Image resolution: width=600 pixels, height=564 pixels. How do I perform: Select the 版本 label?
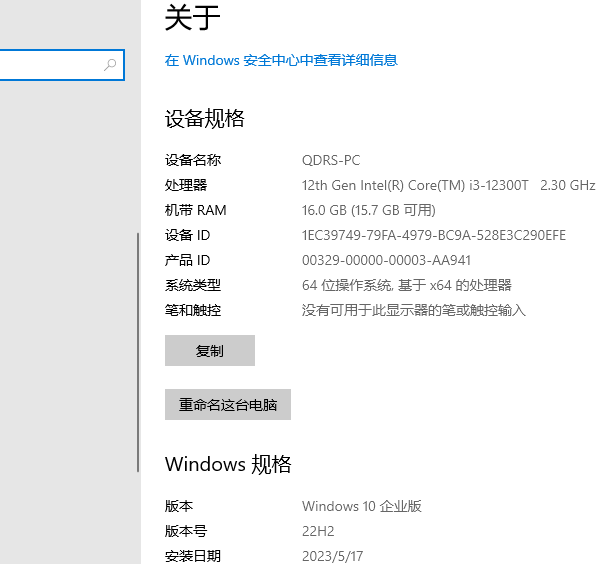pos(179,506)
